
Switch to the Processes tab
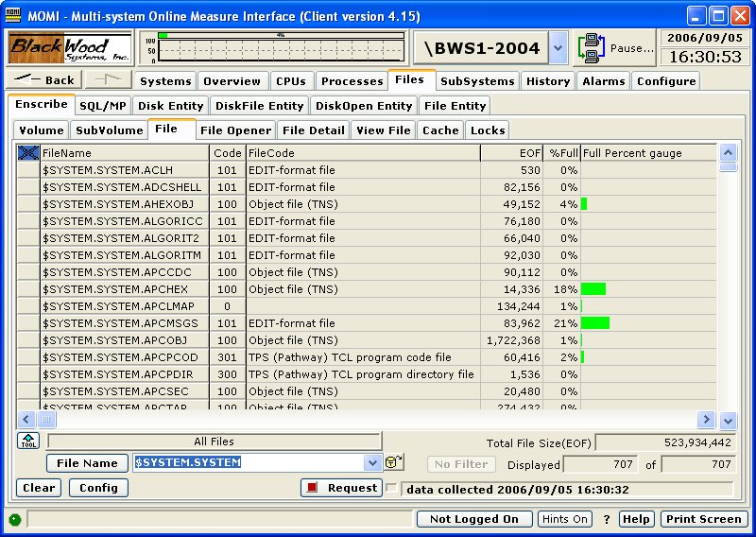coord(351,81)
